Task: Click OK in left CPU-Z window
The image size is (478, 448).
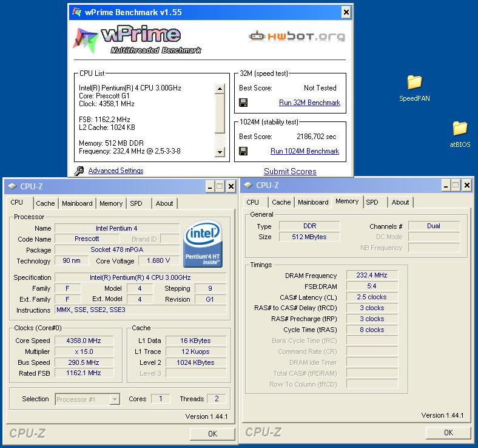Action: pos(212,433)
